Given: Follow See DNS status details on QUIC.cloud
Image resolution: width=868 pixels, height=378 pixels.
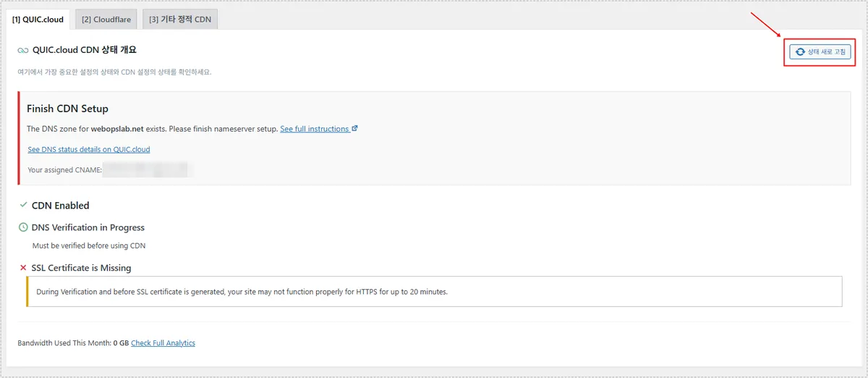Looking at the screenshot, I should [89, 149].
